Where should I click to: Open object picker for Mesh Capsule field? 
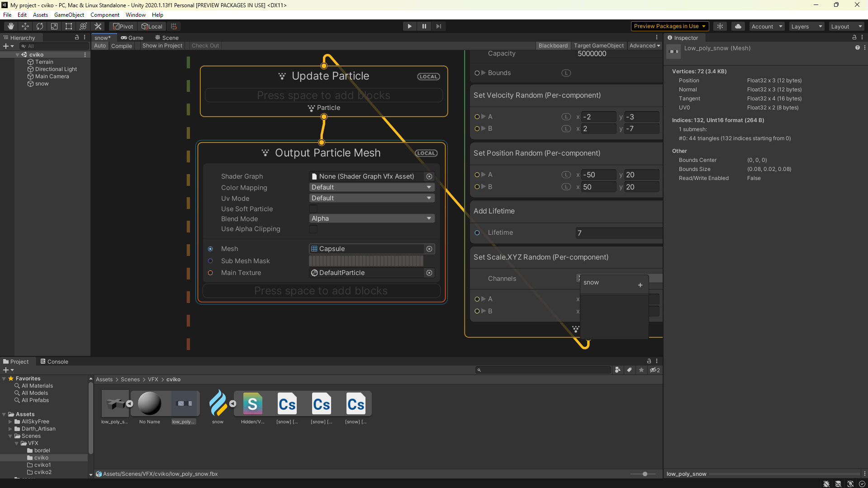[429, 249]
